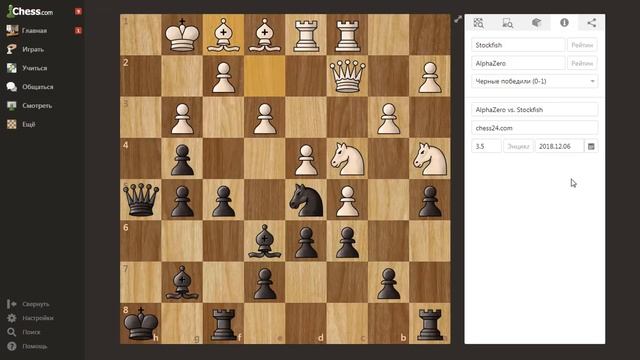The height and width of the screenshot is (360, 640).
Task: Switch to the second panel tab with magnifier
Action: pyautogui.click(x=507, y=23)
